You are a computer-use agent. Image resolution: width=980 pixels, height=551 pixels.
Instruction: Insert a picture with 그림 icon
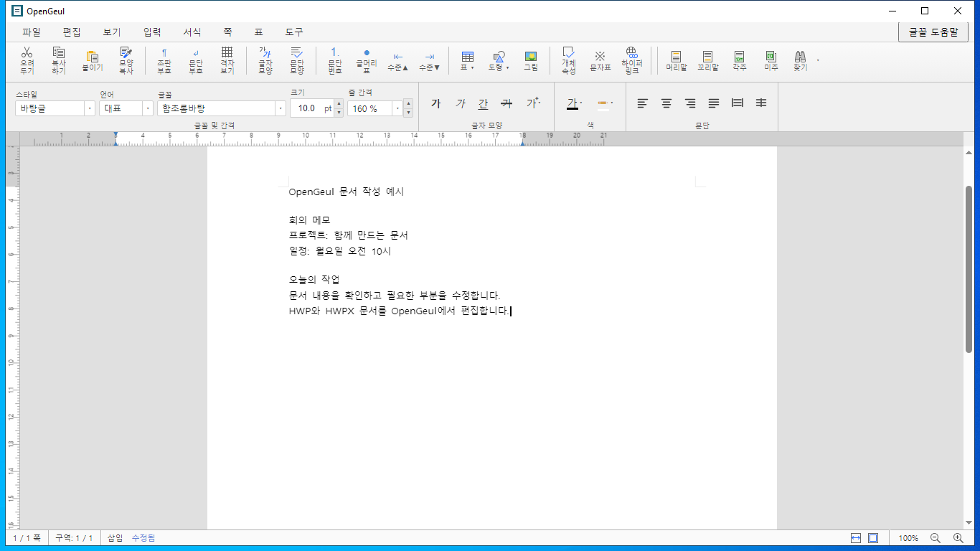coord(531,60)
